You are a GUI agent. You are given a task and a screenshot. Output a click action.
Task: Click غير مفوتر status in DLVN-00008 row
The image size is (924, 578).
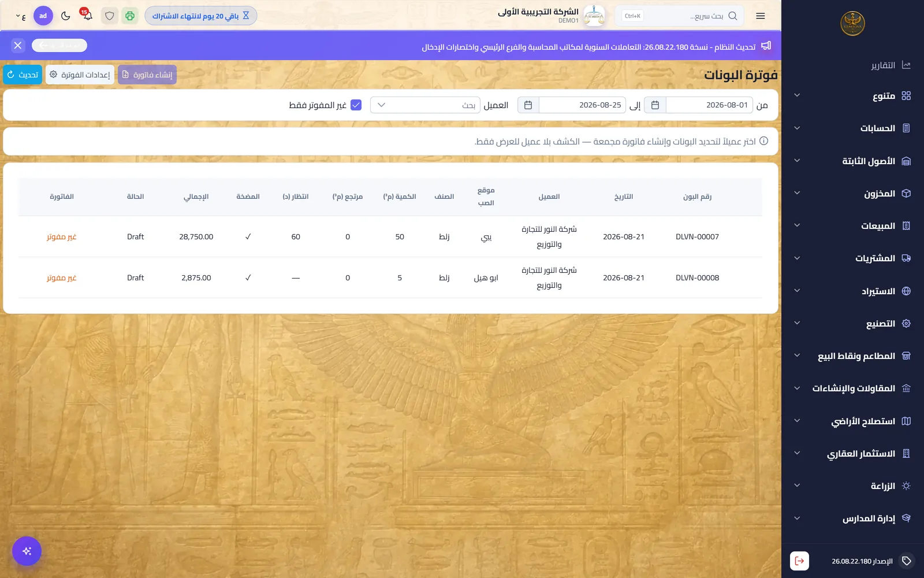[62, 278]
